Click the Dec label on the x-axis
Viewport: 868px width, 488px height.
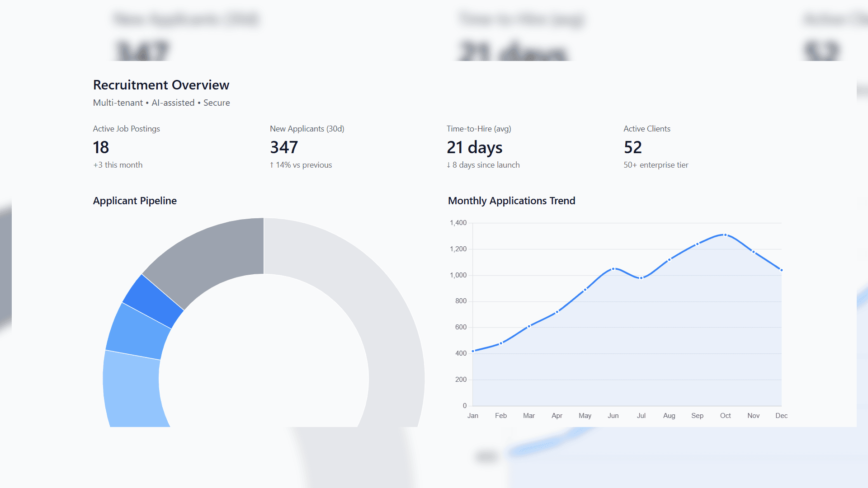(x=782, y=415)
